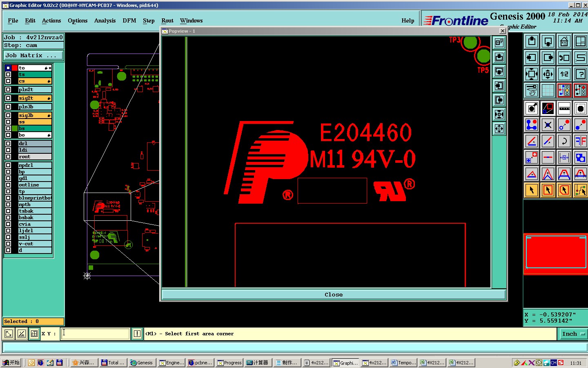Click the home view icon
The width and height of the screenshot is (588, 368).
click(564, 41)
